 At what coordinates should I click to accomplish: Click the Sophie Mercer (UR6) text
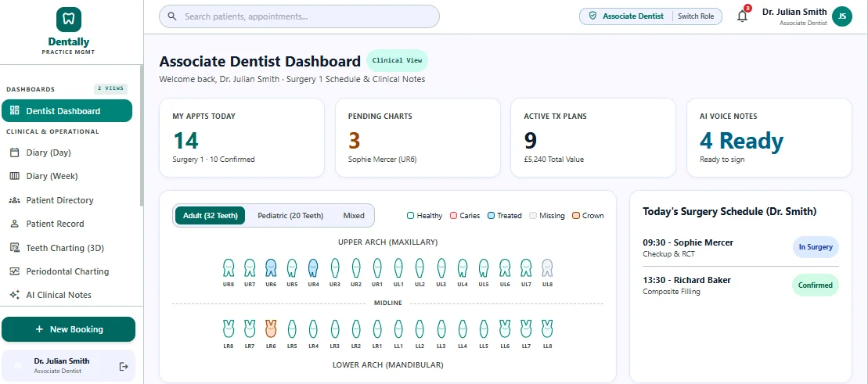382,160
